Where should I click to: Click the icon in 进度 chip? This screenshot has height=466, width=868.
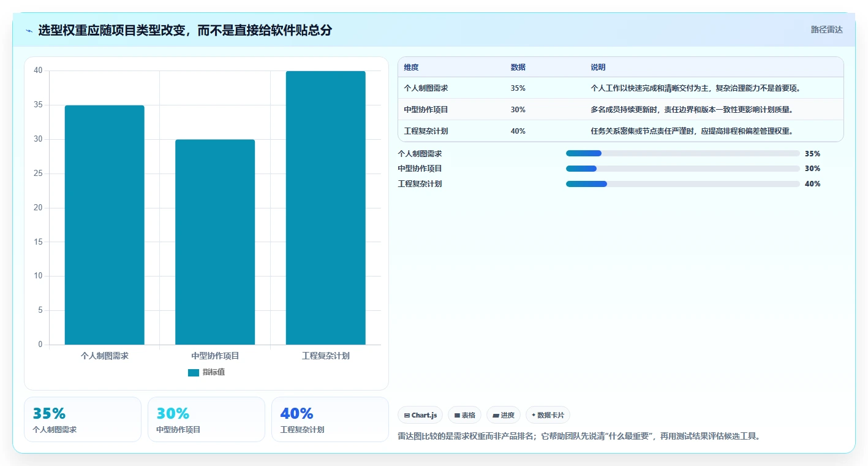[496, 416]
